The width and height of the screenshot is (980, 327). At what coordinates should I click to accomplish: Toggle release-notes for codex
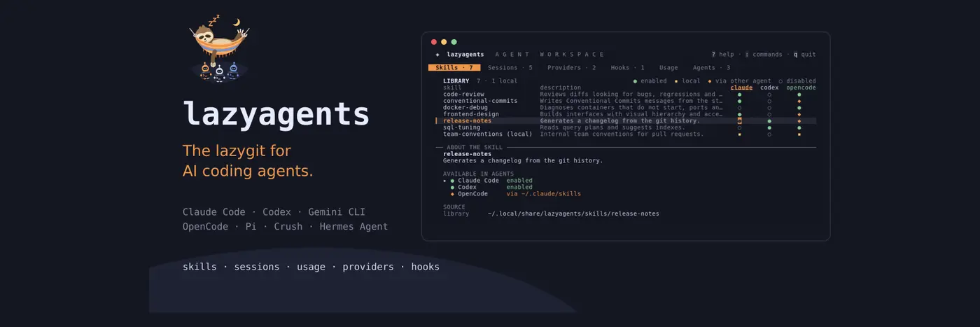pos(769,121)
